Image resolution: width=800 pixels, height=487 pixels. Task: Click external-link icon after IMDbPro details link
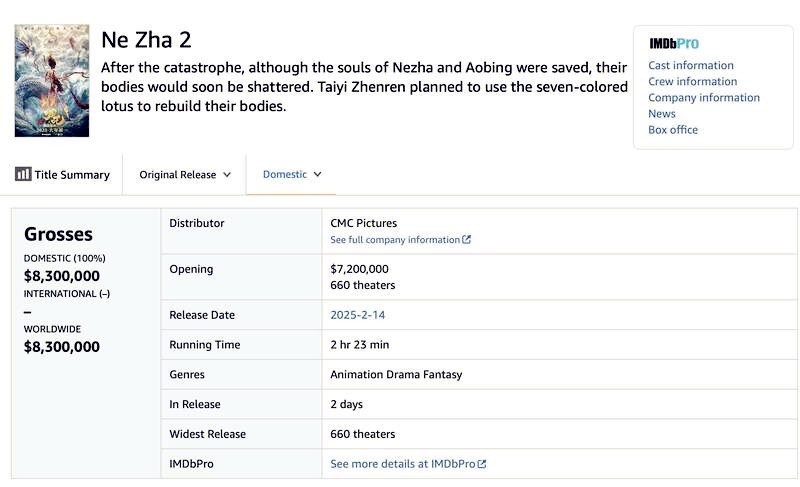coord(482,464)
